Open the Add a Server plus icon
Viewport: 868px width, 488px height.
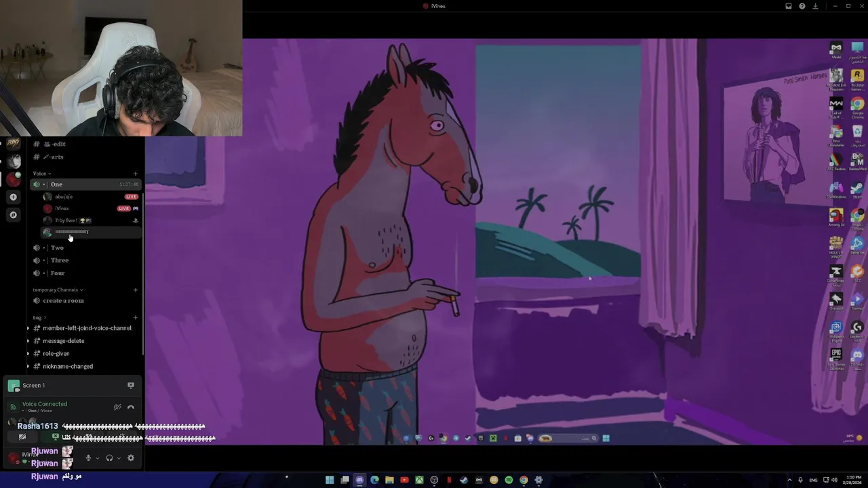tap(13, 197)
